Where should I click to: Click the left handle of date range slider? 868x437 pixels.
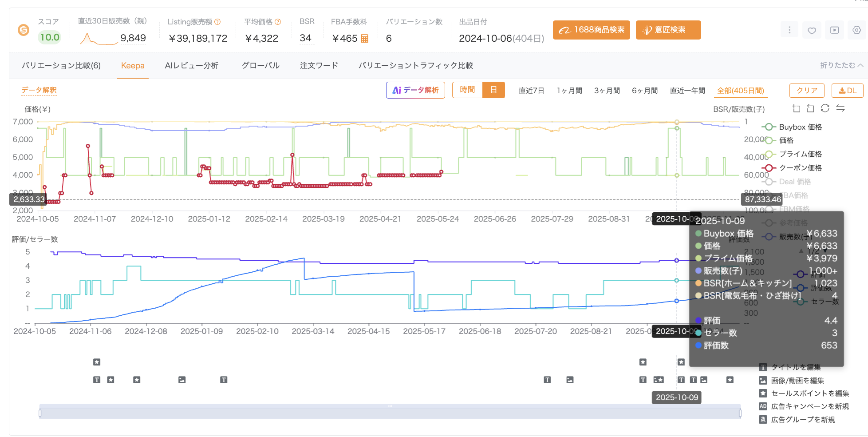coord(40,413)
